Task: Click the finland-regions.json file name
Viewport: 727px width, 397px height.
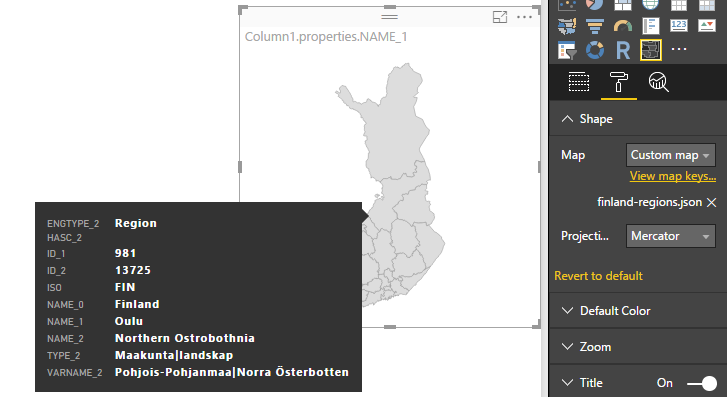Action: [649, 202]
